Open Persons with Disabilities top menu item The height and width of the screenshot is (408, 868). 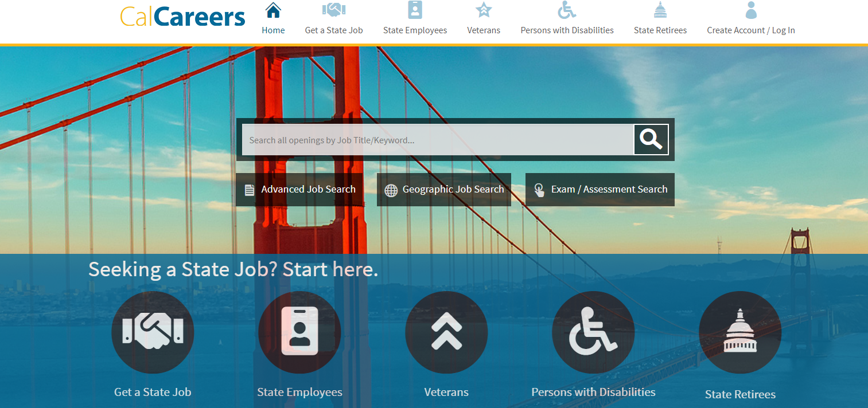point(567,30)
